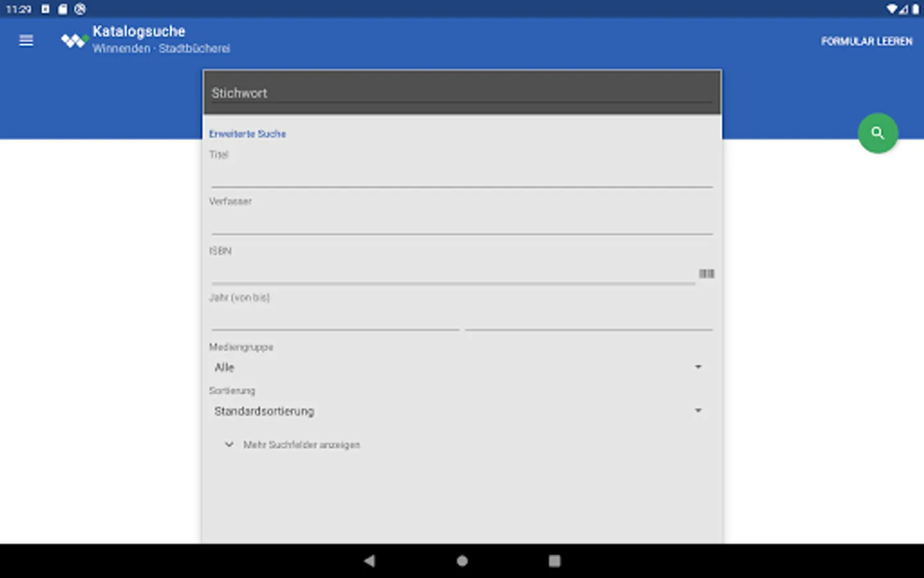Tap the Android recent apps button
Screen dimensions: 924x578
point(554,561)
